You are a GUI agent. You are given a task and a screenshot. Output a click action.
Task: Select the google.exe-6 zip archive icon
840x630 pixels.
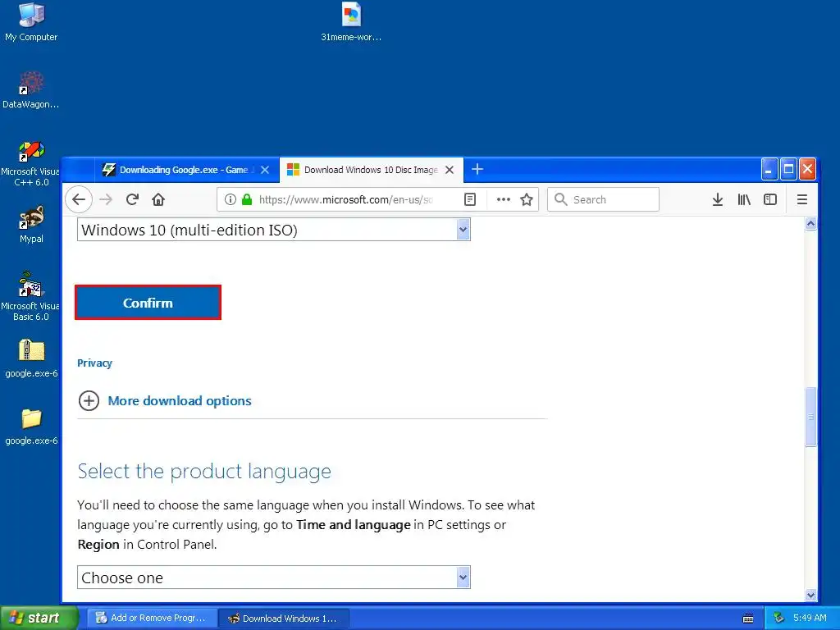[x=31, y=358]
